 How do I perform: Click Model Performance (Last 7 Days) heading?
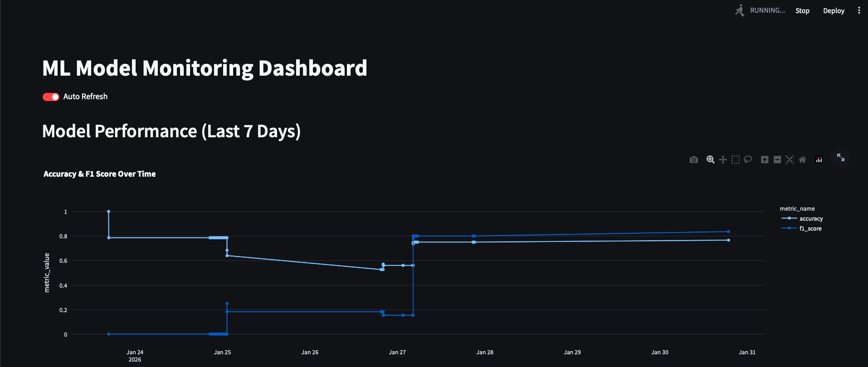pos(171,131)
